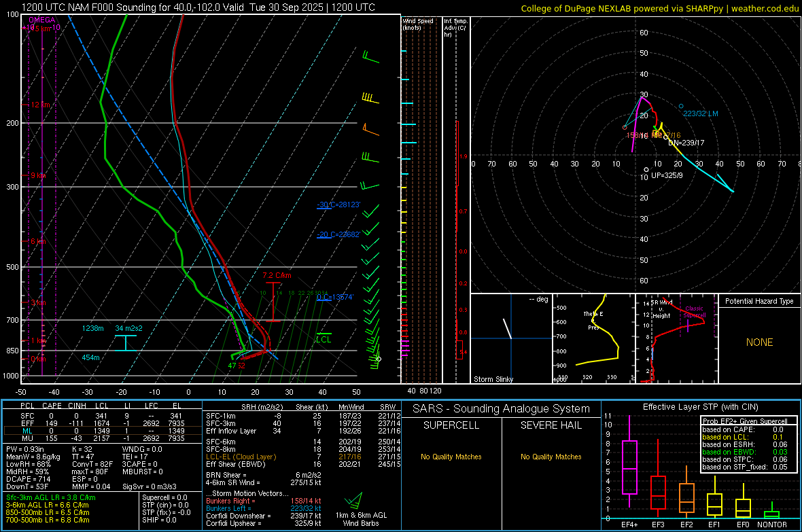Click the green 47 surface dewpoint value

coord(232,366)
